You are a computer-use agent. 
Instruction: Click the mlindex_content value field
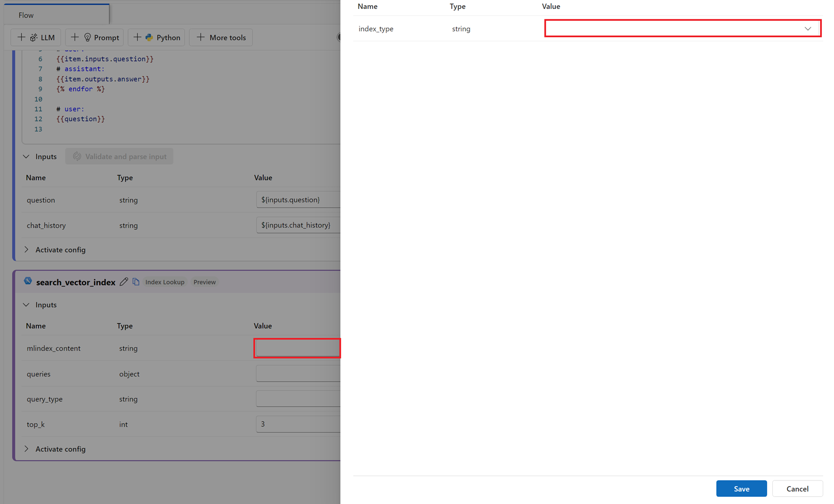pos(298,348)
